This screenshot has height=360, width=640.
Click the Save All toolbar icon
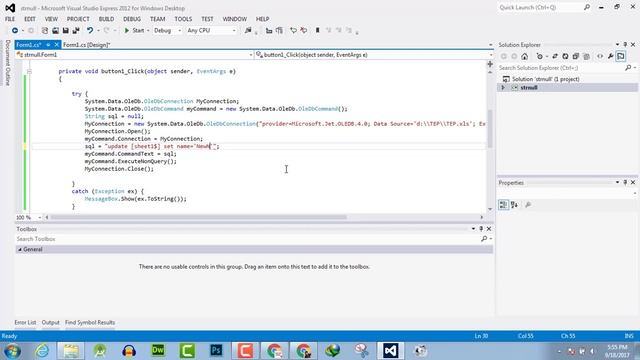(x=76, y=31)
